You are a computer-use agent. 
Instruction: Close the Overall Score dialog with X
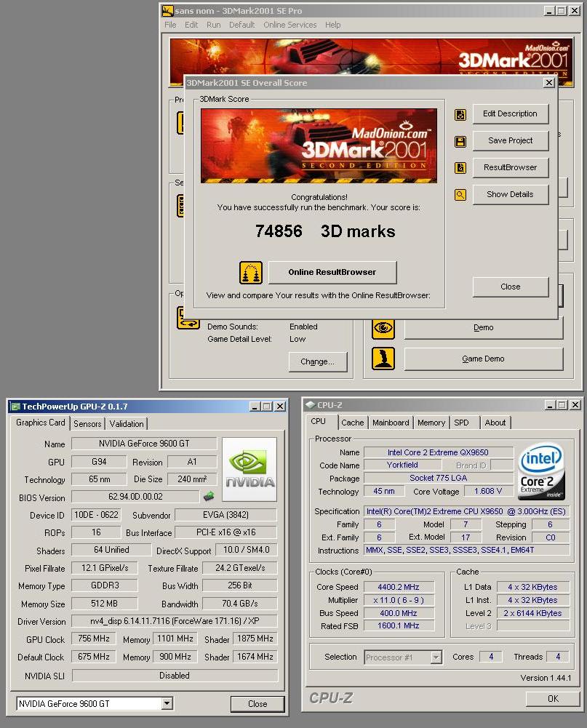pyautogui.click(x=549, y=83)
